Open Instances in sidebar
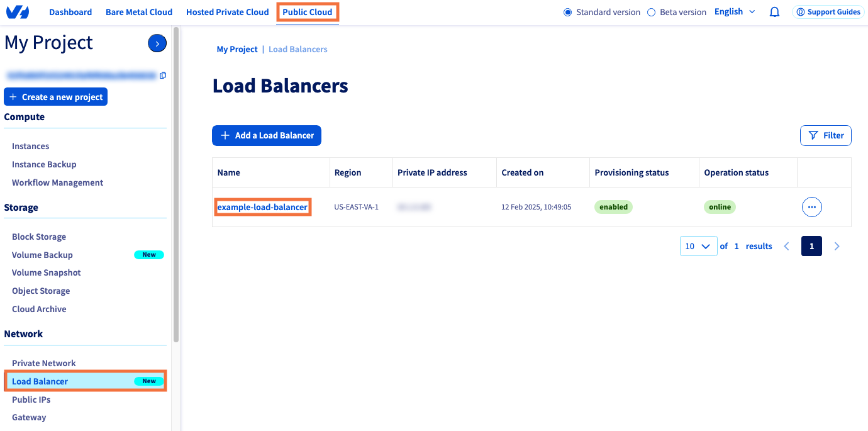 point(30,146)
